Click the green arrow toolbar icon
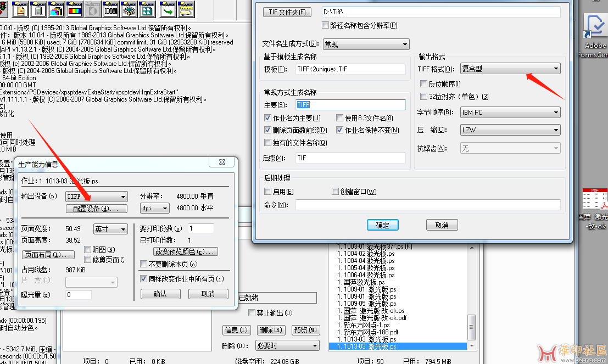The width and height of the screenshot is (608, 364). [168, 9]
